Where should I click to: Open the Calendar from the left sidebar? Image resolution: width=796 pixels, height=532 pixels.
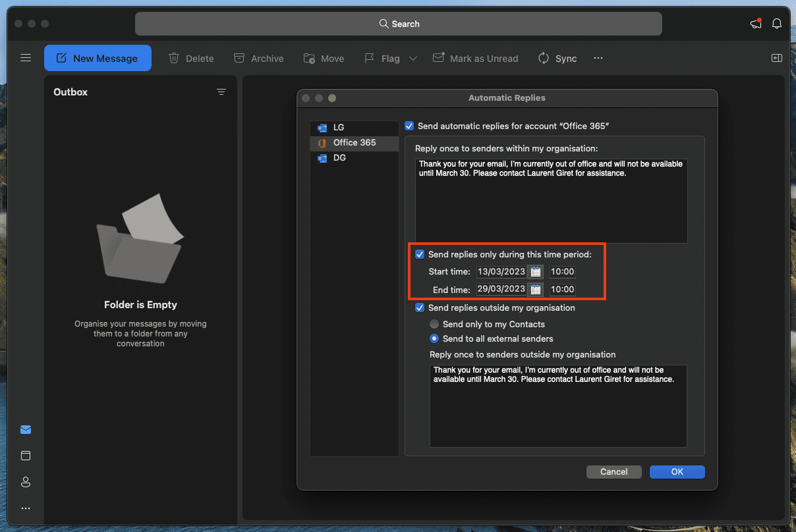tap(26, 456)
